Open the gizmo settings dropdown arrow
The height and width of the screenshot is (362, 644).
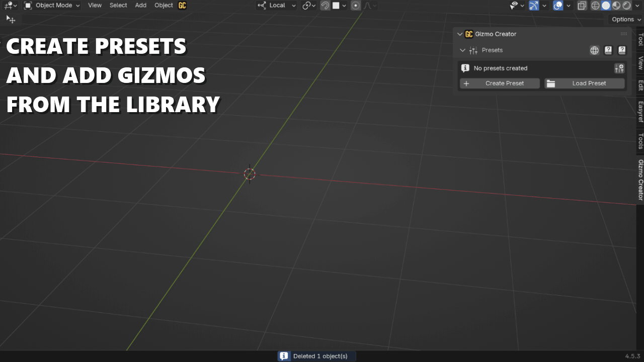(544, 6)
